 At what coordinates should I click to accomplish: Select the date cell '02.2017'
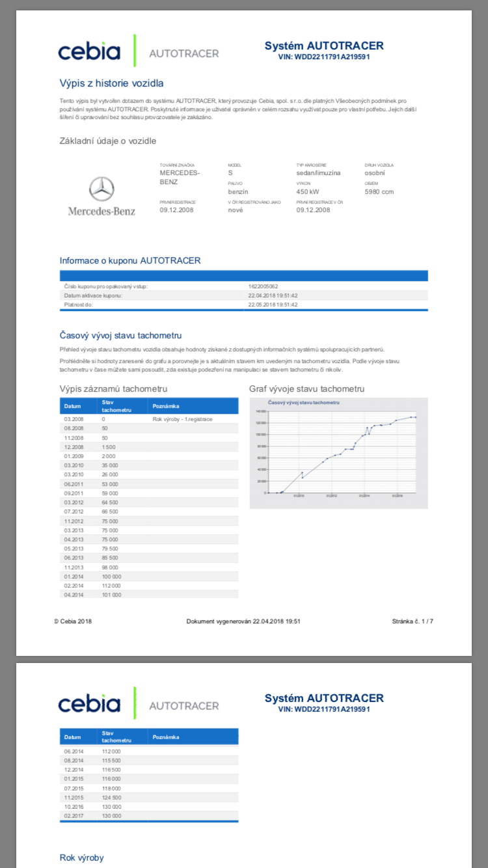coord(72,815)
